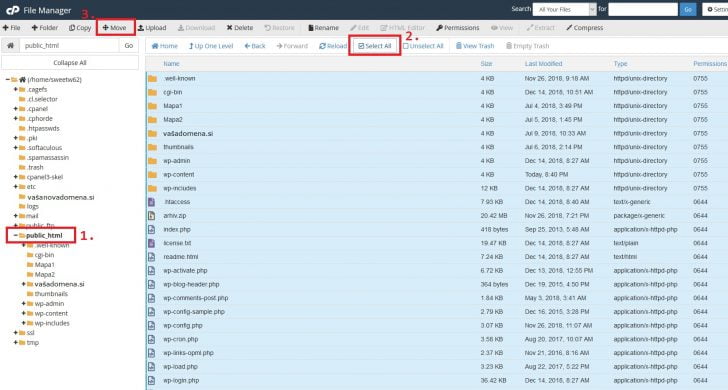Screen dimensions: 728x390
Task: Click the Collapse All button
Action: 70,63
